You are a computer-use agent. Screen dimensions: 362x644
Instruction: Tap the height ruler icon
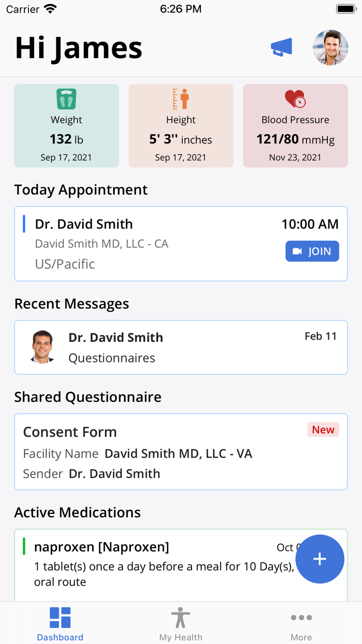(181, 99)
